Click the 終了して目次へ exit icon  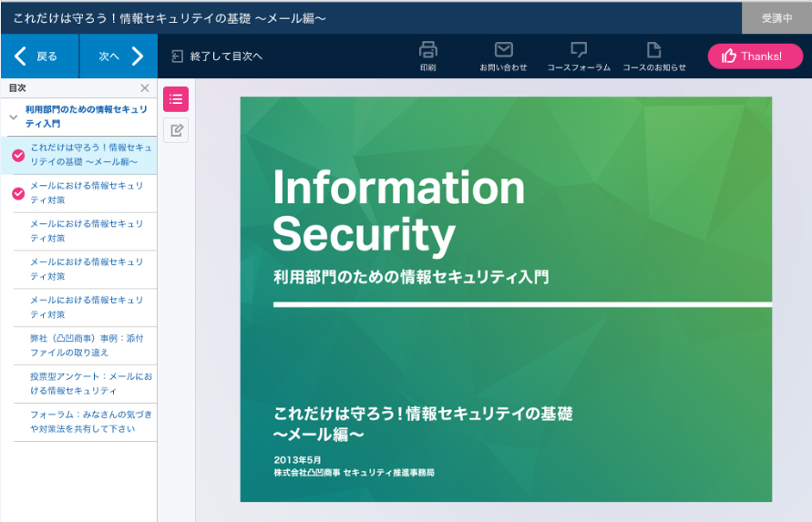(x=178, y=56)
